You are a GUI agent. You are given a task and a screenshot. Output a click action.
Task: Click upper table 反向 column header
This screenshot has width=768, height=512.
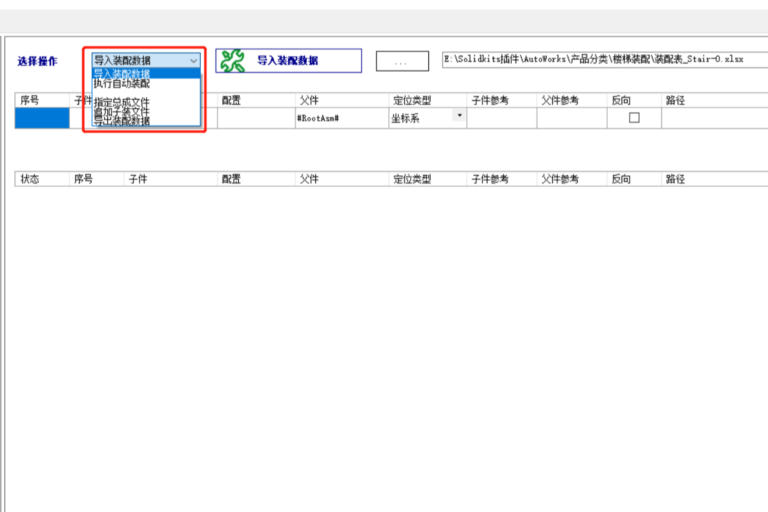pyautogui.click(x=634, y=100)
